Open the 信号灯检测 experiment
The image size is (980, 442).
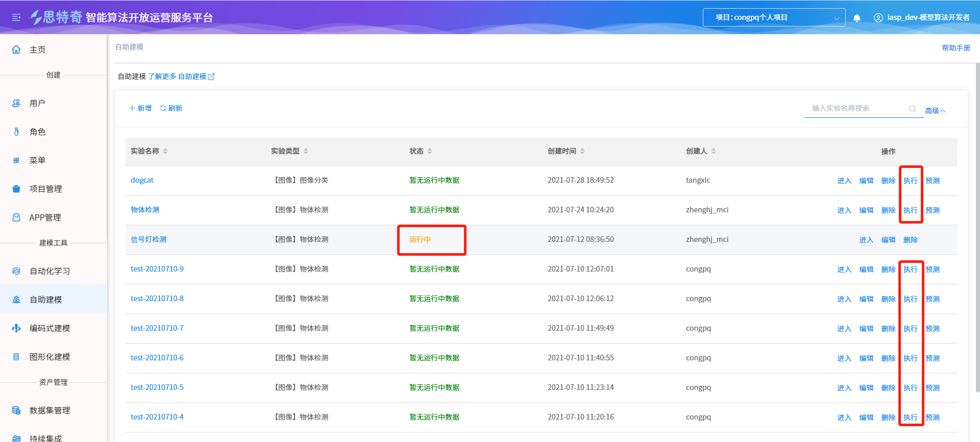[x=149, y=239]
